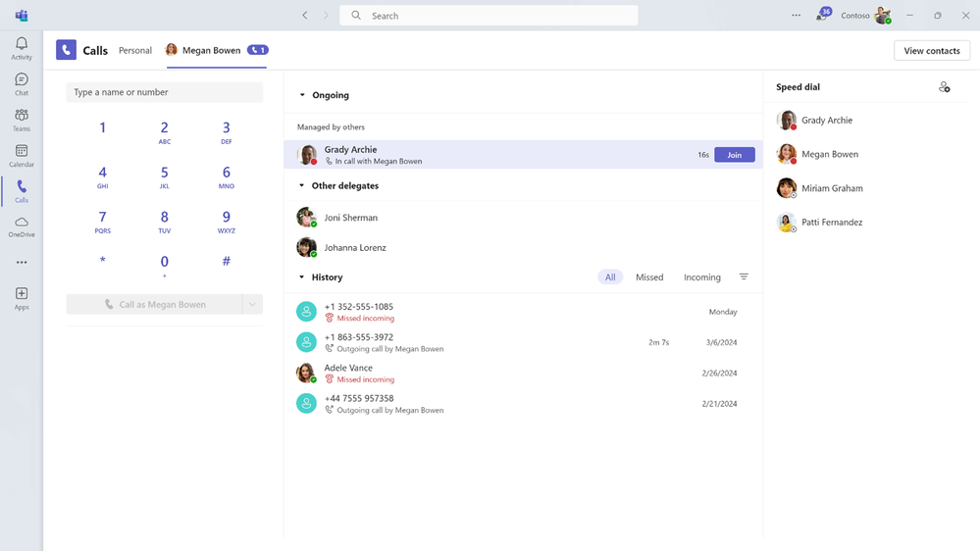Open the Chat section
This screenshot has width=980, height=551.
coord(22,84)
